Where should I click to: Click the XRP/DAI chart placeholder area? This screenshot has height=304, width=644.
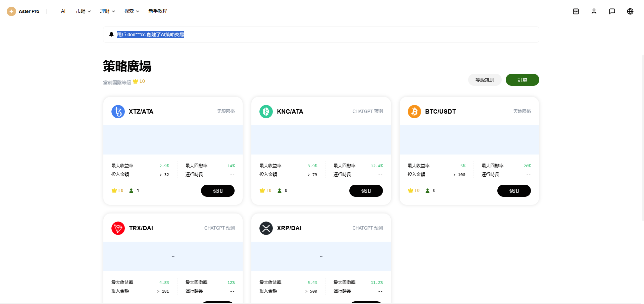coord(321,256)
